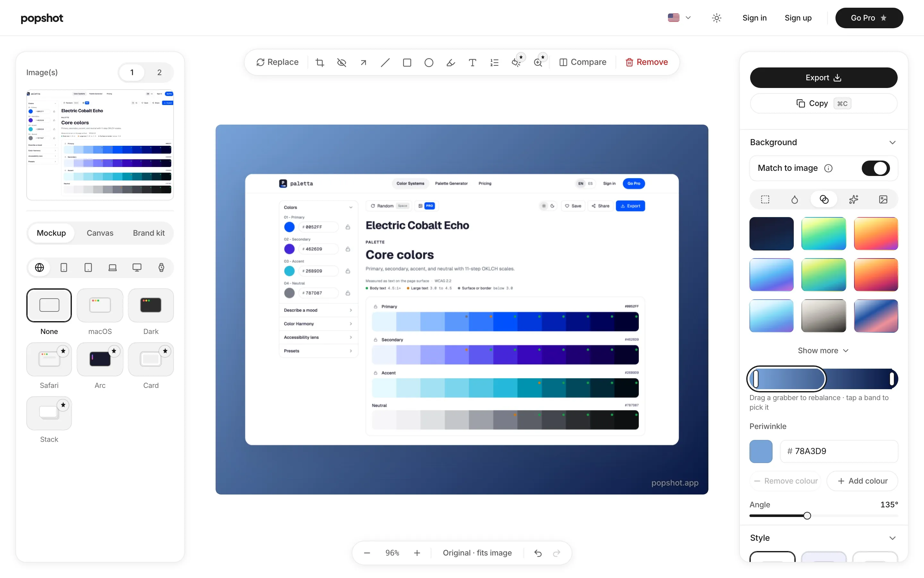
Task: Select the Dark frame style
Action: 151,305
